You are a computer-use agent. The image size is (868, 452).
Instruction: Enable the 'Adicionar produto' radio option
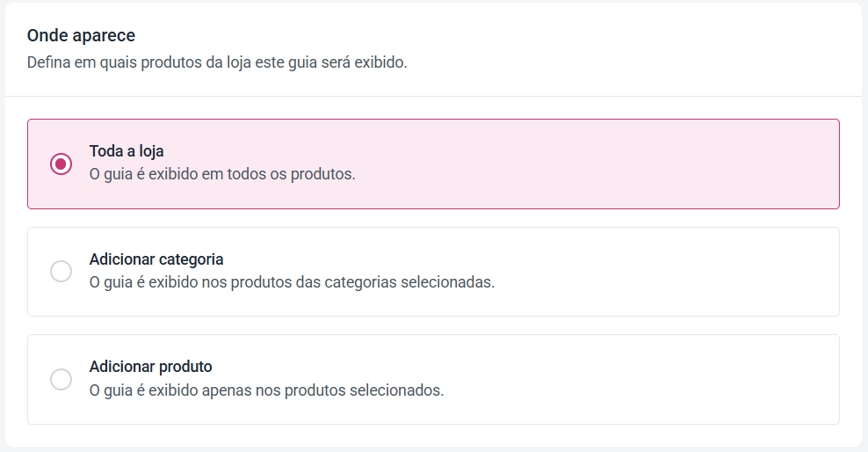[61, 379]
